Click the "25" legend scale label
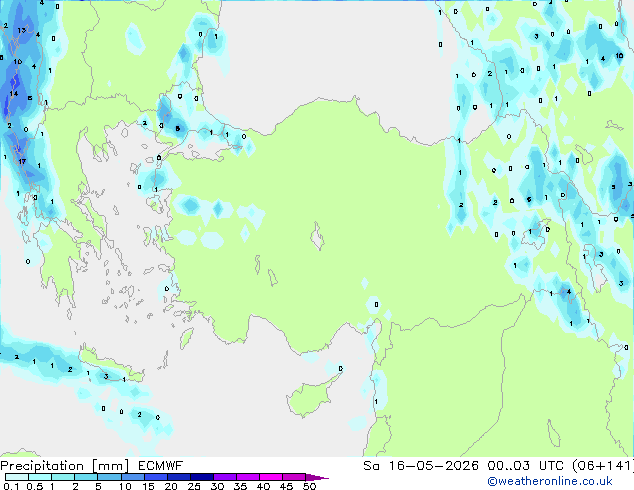The height and width of the screenshot is (490, 634). pyautogui.click(x=194, y=486)
